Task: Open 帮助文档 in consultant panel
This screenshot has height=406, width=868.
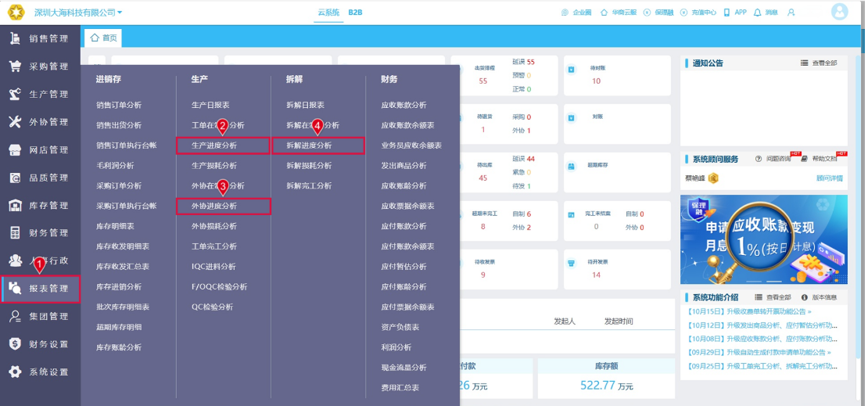Action: click(820, 159)
